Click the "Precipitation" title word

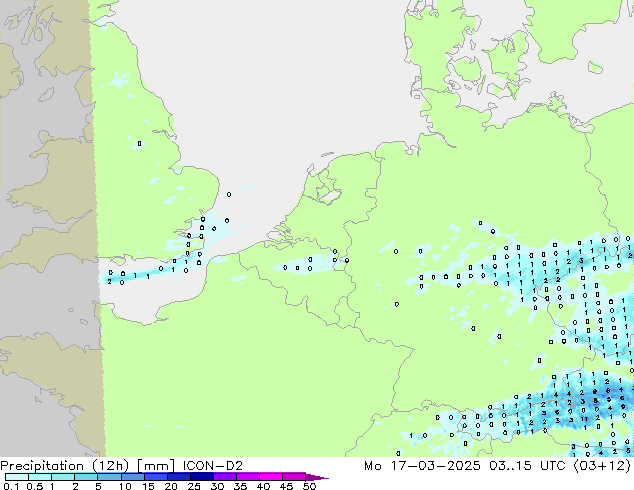click(42, 466)
